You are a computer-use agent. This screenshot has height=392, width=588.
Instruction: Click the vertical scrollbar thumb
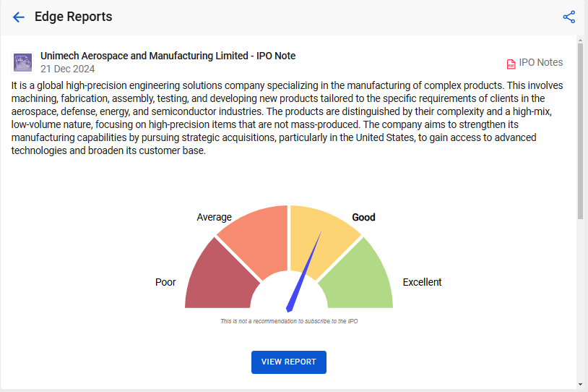(581, 131)
